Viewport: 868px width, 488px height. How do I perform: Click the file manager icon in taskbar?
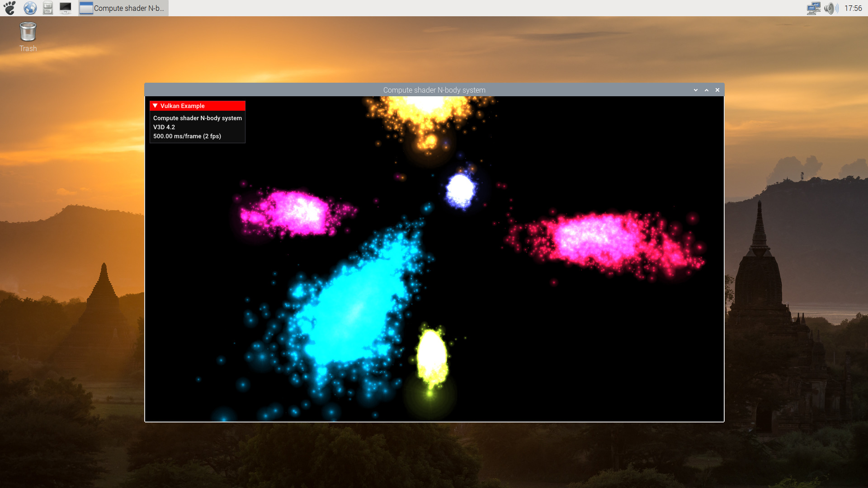(x=47, y=8)
